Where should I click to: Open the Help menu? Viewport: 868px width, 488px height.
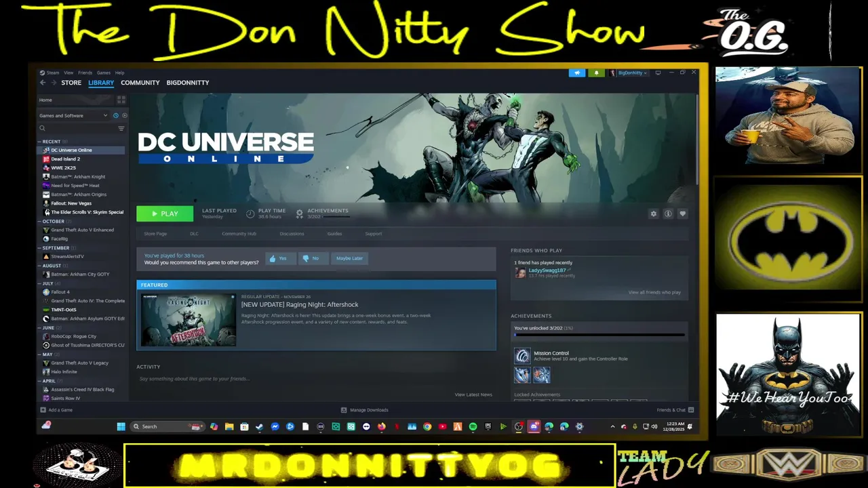tap(119, 73)
